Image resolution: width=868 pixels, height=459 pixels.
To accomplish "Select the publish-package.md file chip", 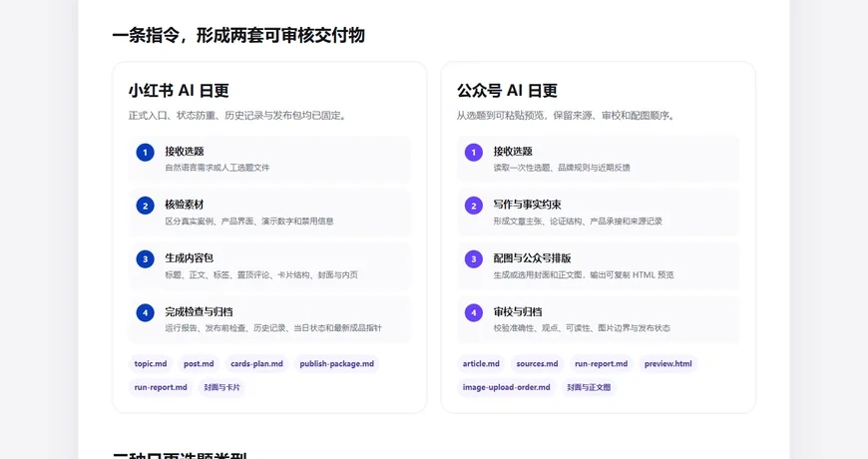I will click(336, 364).
